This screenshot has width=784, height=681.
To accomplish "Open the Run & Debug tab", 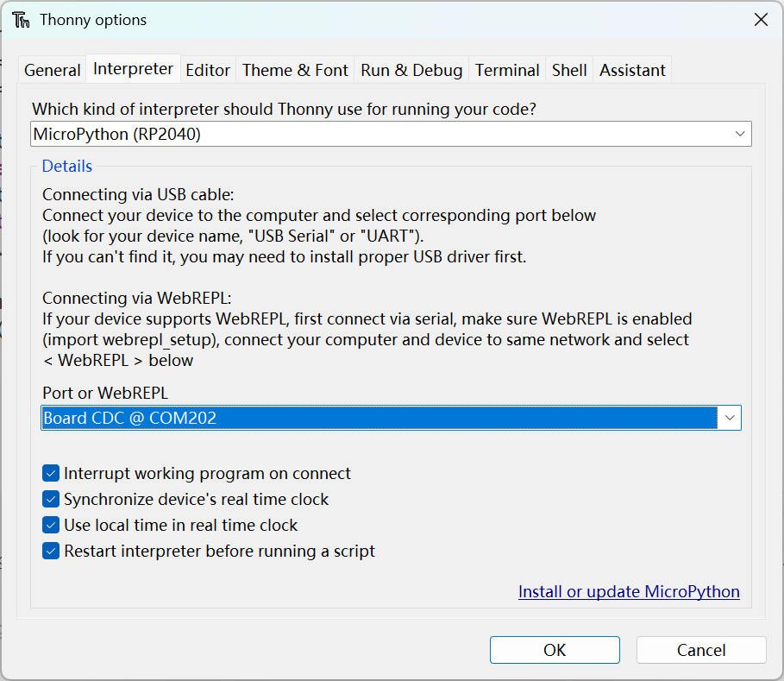I will [x=411, y=70].
